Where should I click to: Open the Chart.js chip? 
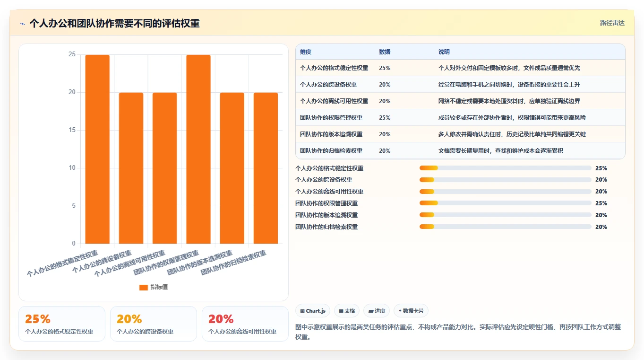pos(313,311)
